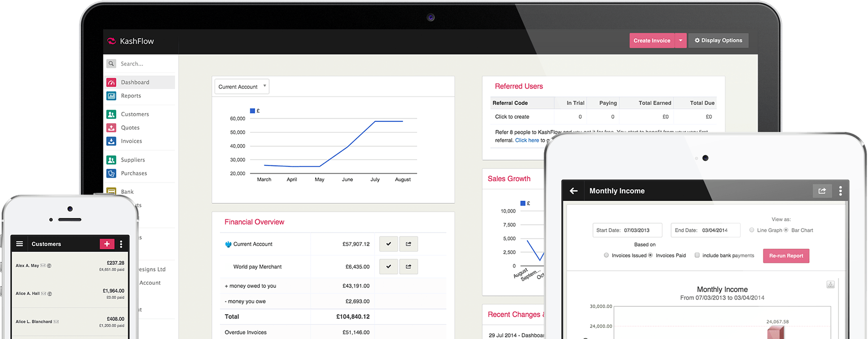
Task: Open Create Invoice dropdown arrow
Action: click(x=681, y=41)
